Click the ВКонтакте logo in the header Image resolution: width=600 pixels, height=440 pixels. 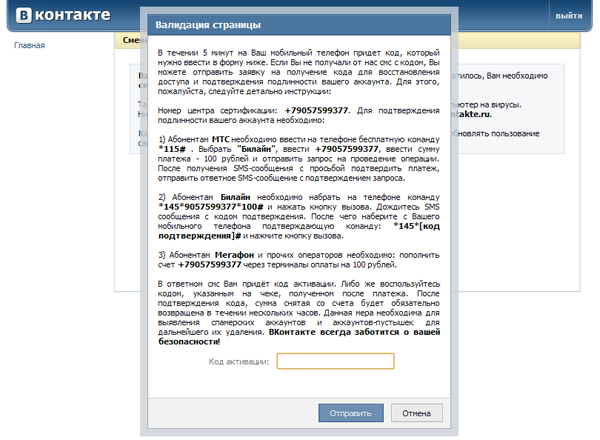tap(63, 15)
